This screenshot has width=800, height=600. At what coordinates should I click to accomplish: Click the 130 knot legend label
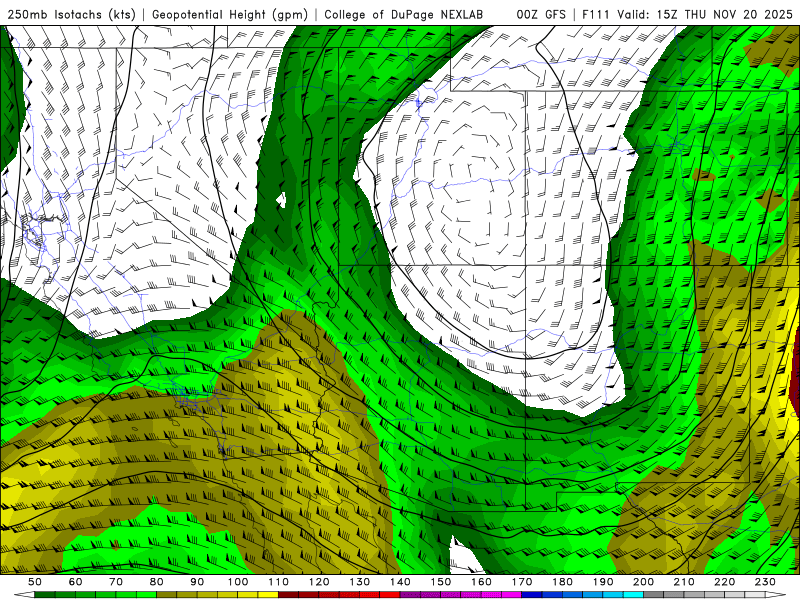click(x=360, y=582)
